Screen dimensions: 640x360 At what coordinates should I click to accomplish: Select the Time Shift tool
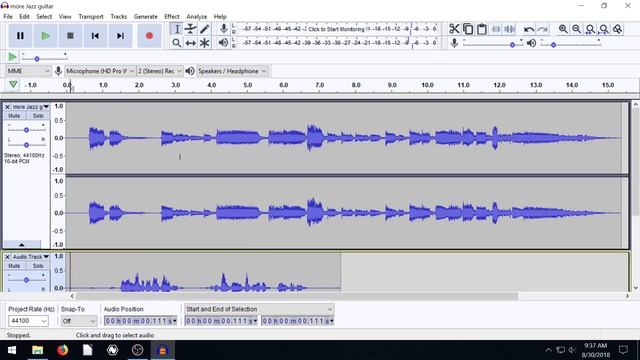point(191,43)
